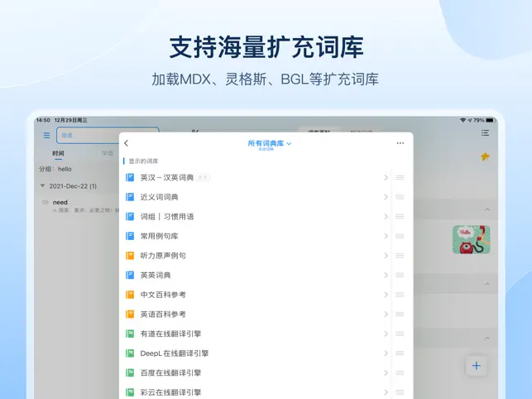Image resolution: width=532 pixels, height=399 pixels.
Task: Click the telephone hello thumbnail image
Action: (472, 240)
